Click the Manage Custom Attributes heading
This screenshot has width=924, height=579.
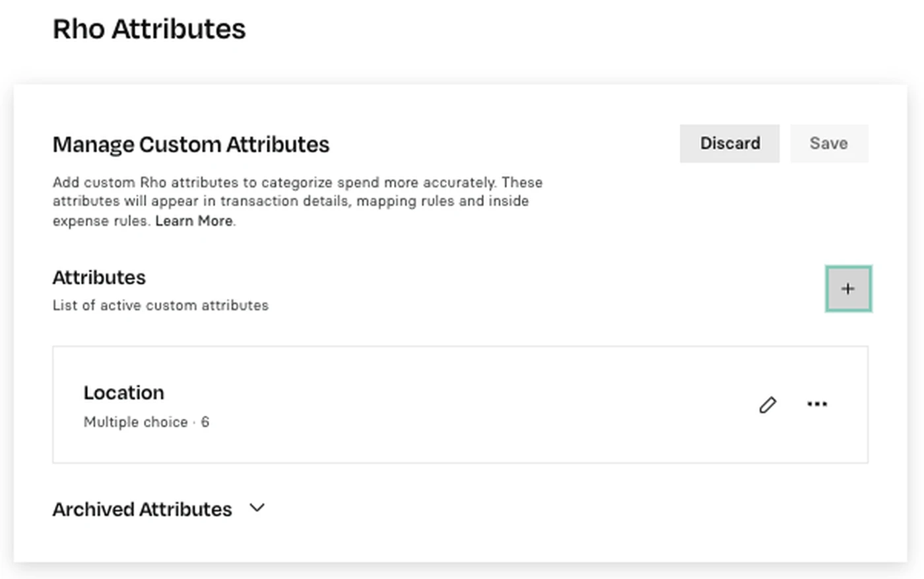click(x=191, y=144)
